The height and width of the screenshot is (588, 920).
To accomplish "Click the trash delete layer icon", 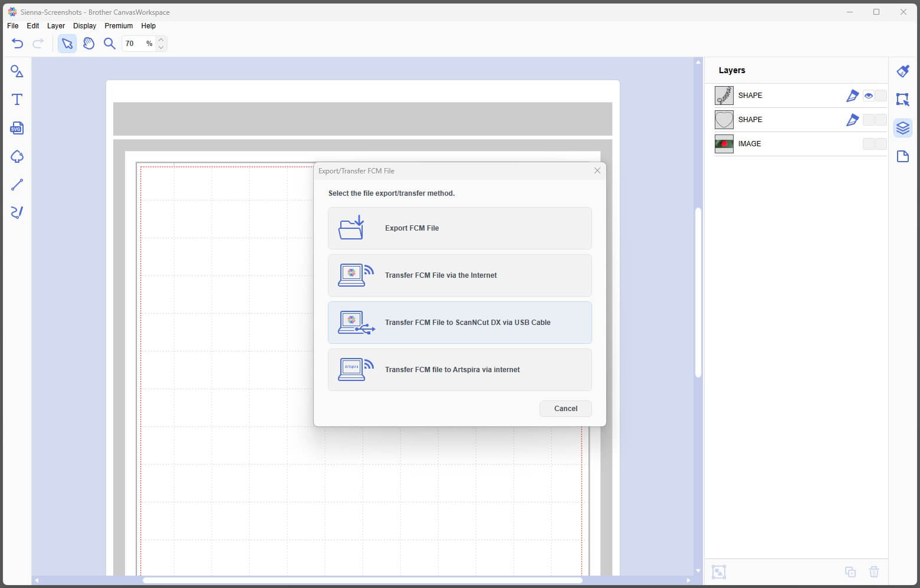I will pyautogui.click(x=874, y=571).
